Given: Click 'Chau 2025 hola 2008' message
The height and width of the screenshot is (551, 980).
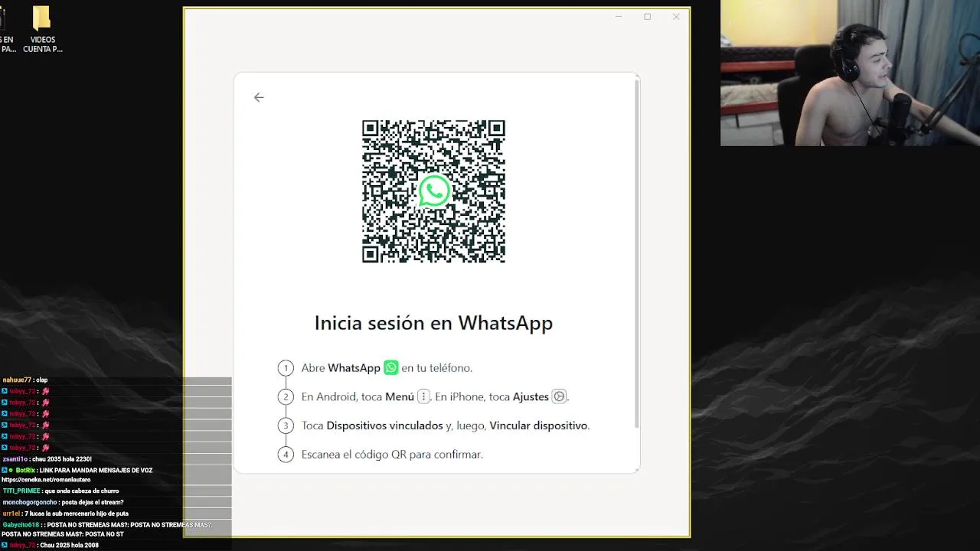Looking at the screenshot, I should point(70,545).
